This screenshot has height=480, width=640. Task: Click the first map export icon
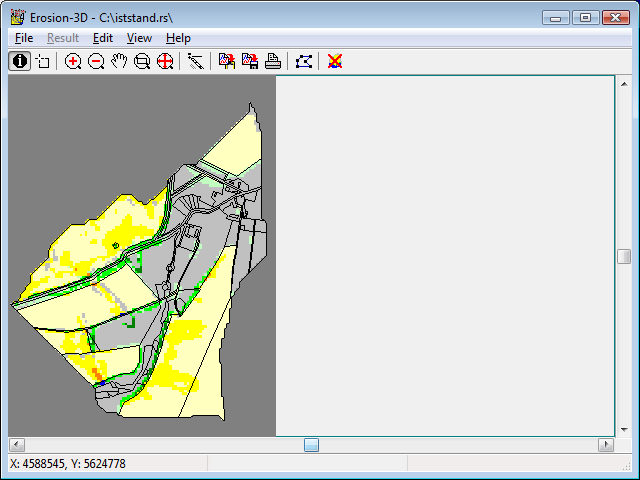[x=227, y=61]
